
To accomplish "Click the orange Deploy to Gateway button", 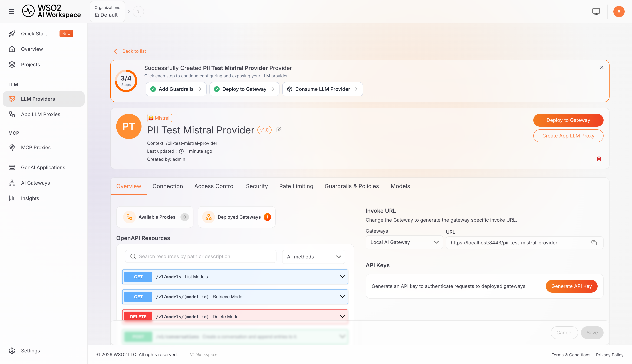I will click(x=568, y=120).
